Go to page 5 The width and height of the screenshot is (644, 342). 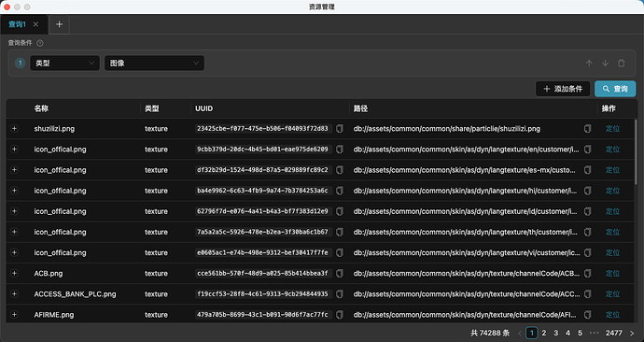580,333
